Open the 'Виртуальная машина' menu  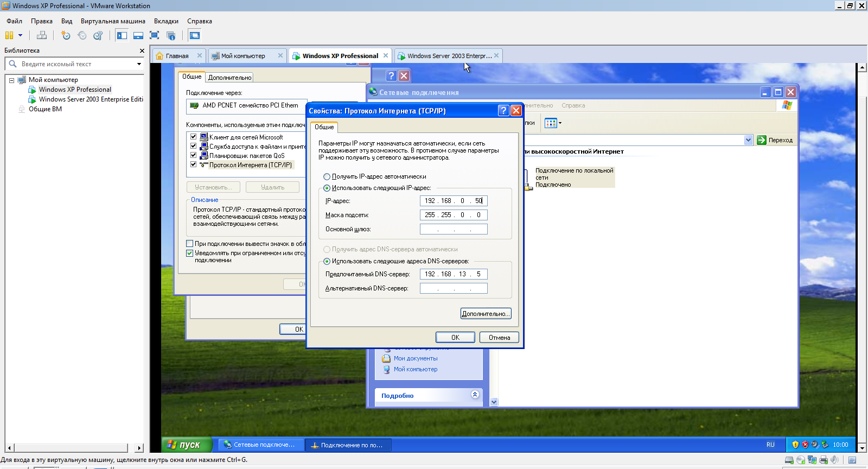click(113, 21)
